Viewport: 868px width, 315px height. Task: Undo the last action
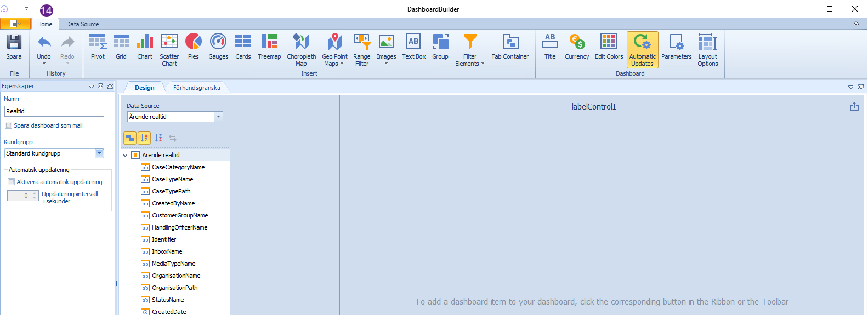[44, 43]
